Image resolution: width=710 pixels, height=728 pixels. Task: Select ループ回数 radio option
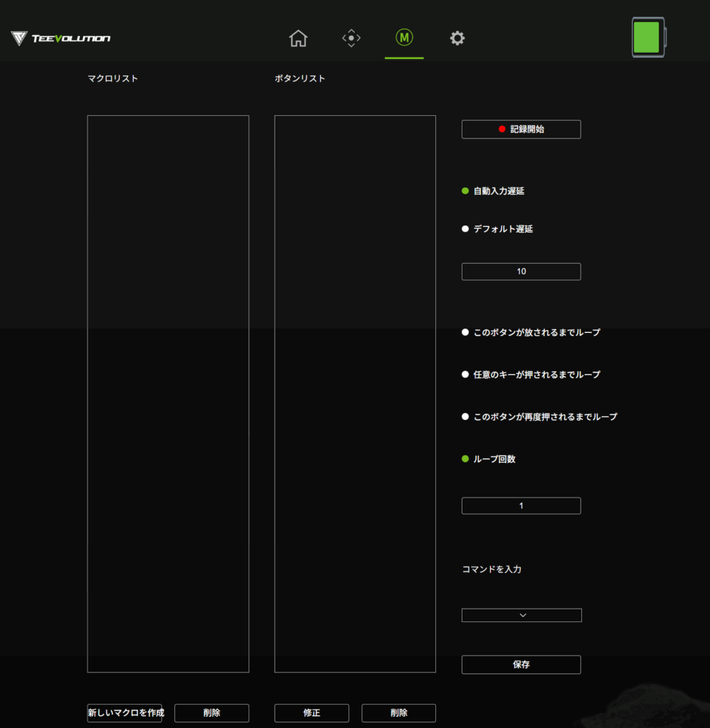point(465,459)
